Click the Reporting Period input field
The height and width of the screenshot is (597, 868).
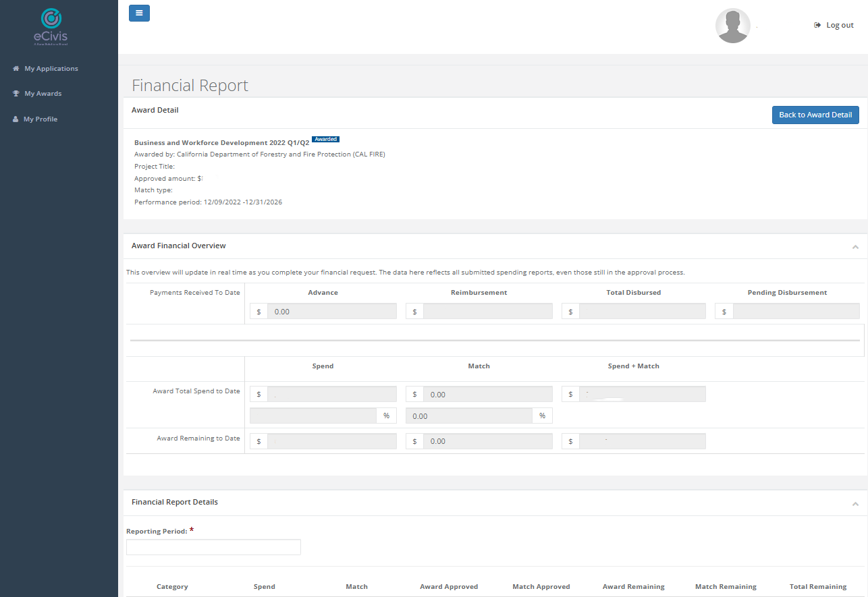coord(213,547)
